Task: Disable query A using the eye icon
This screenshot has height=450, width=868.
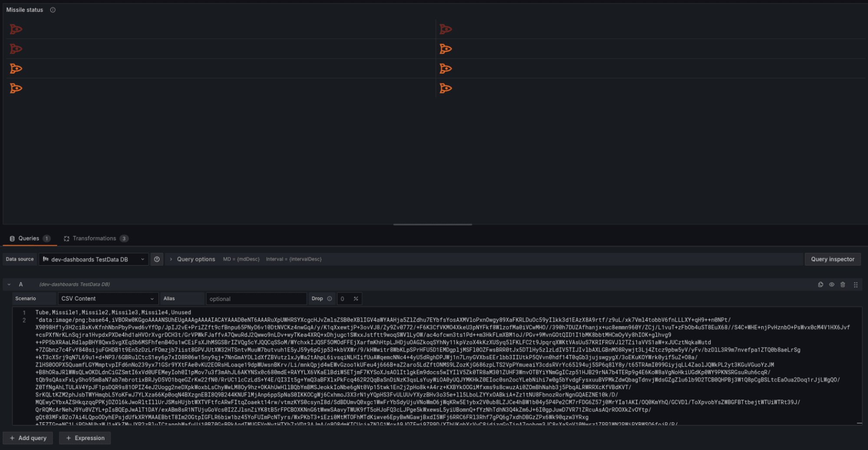Action: pyautogui.click(x=832, y=284)
